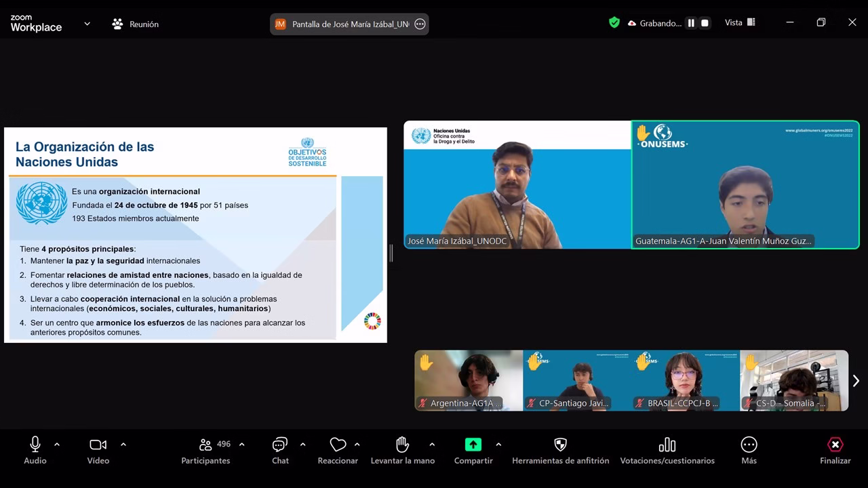Open the Chat panel

click(x=279, y=445)
